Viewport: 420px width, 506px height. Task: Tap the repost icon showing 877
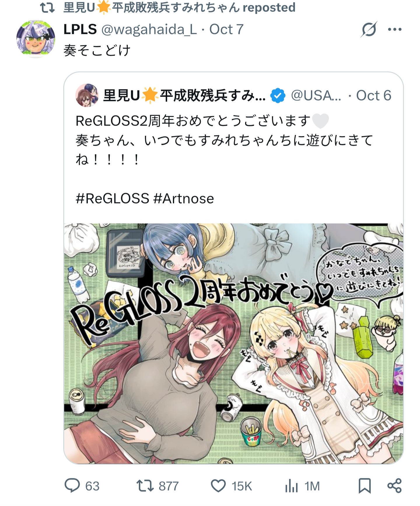145,486
